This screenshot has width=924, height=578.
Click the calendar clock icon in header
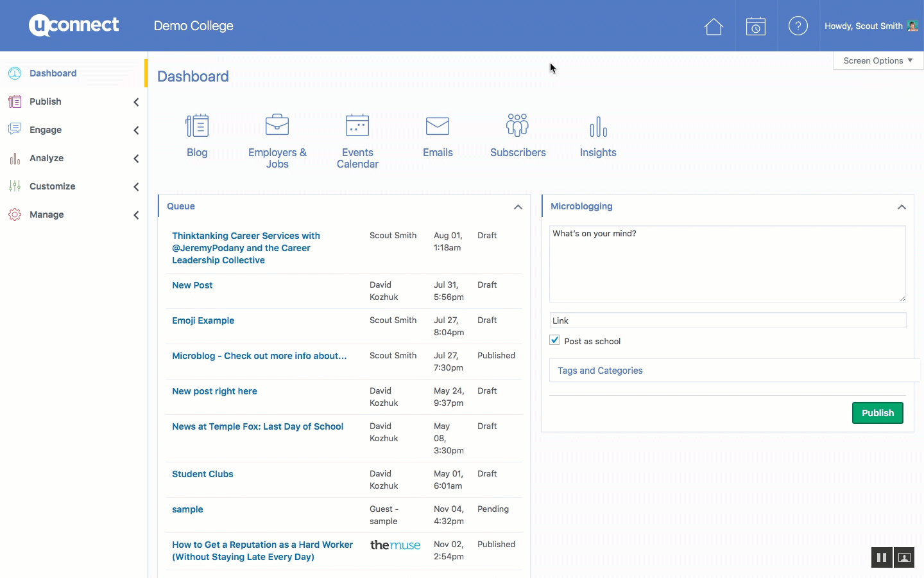pos(756,26)
